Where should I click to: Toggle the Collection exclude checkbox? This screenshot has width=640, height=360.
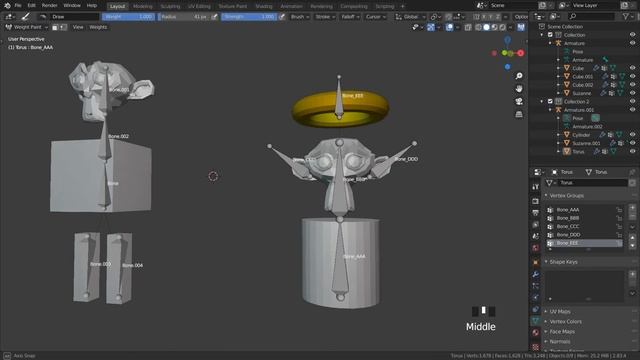pyautogui.click(x=550, y=35)
